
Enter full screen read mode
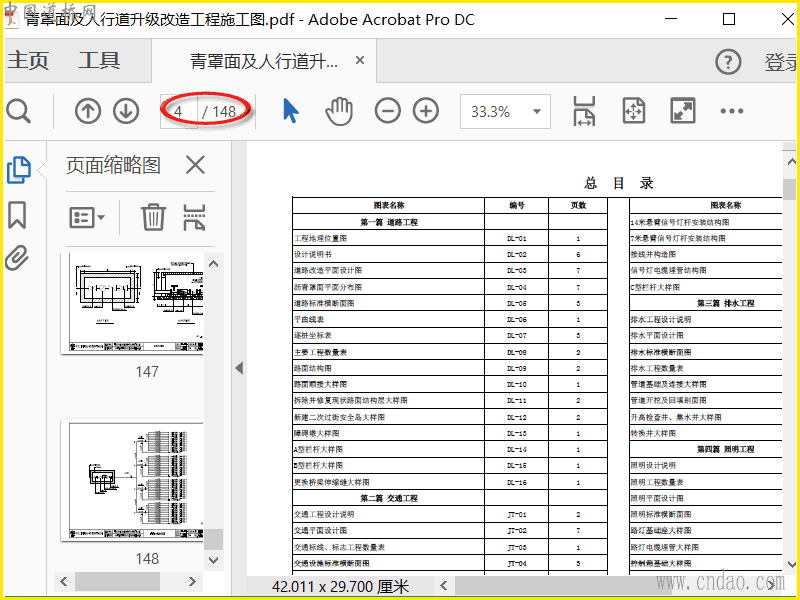682,111
